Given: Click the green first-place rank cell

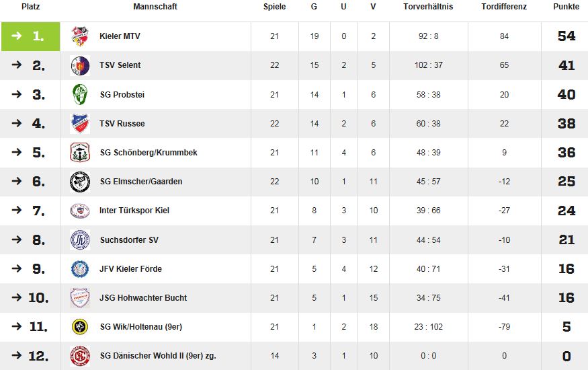Looking at the screenshot, I should tap(31, 36).
